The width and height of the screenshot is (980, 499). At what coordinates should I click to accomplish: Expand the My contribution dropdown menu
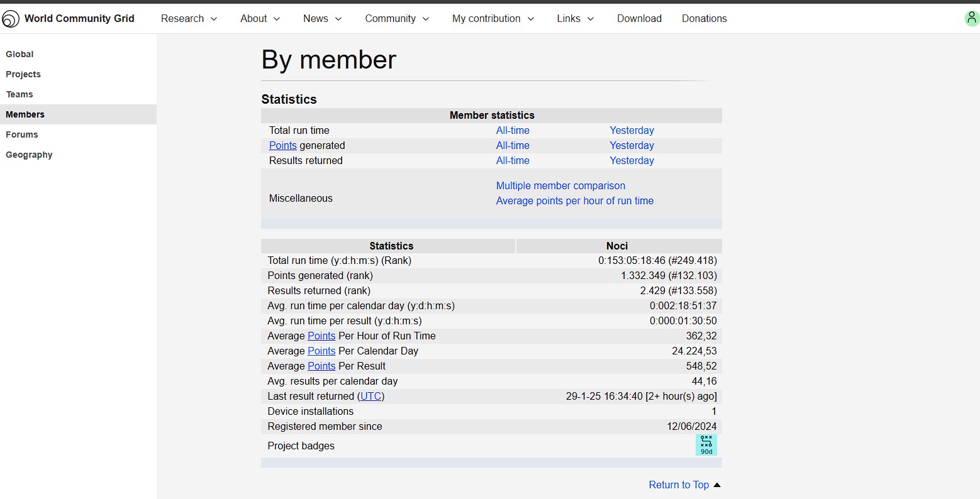[493, 19]
